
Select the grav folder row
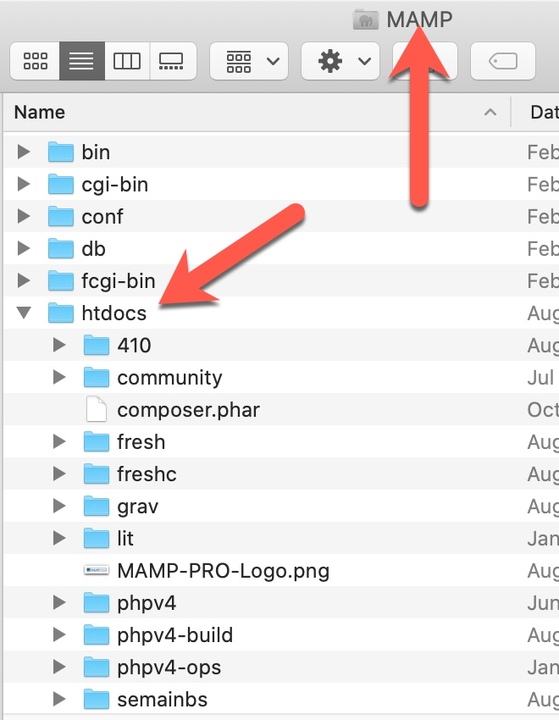[279, 506]
